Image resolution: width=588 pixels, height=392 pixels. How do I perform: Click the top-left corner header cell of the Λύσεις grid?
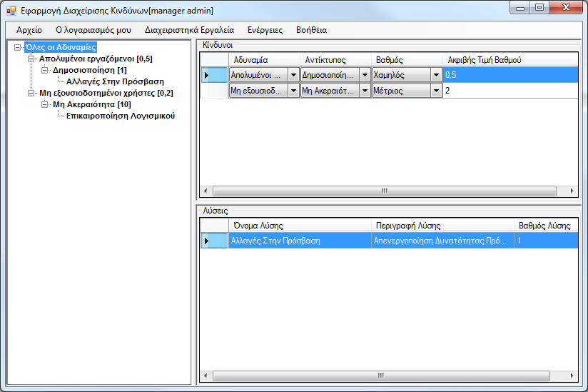tap(215, 226)
